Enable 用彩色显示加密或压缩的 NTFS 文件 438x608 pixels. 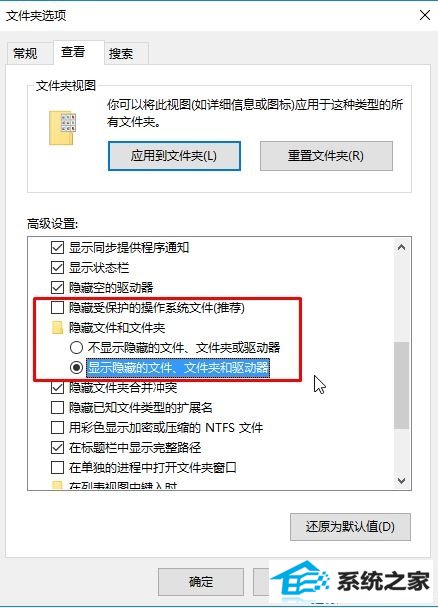57,428
